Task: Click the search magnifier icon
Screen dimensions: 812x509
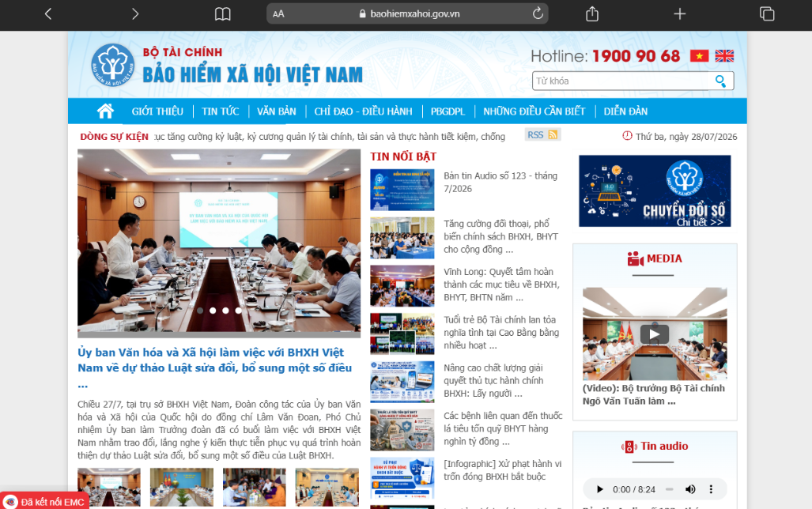Action: pos(720,81)
